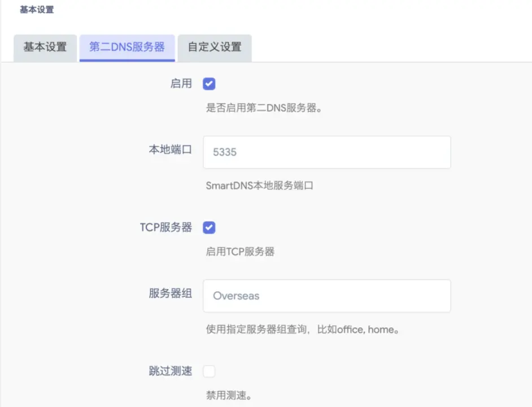Open the 自定义设置 tab
The height and width of the screenshot is (407, 532).
pyautogui.click(x=215, y=47)
